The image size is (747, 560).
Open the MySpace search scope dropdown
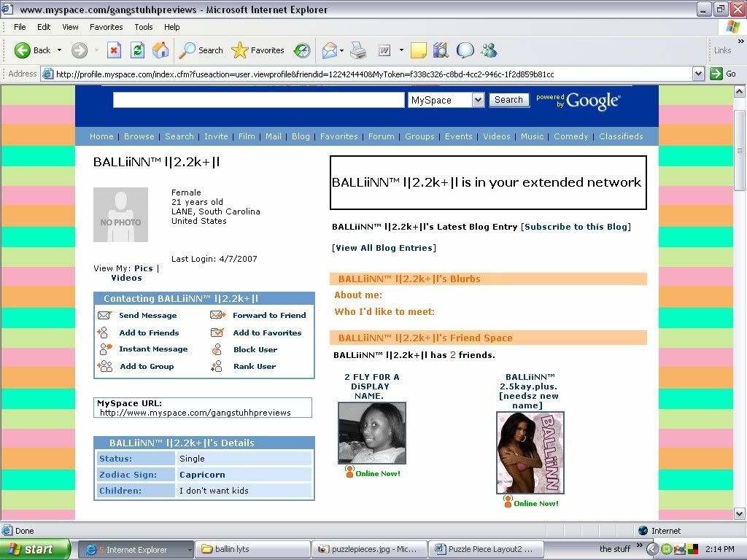tap(478, 100)
